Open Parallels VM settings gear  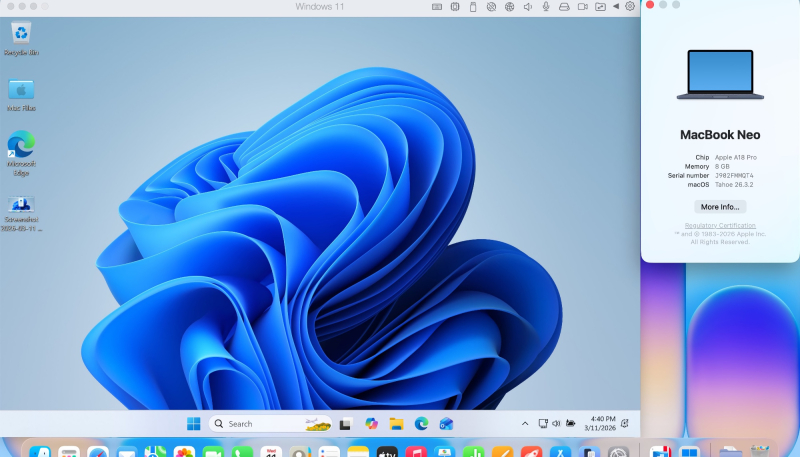pyautogui.click(x=630, y=7)
